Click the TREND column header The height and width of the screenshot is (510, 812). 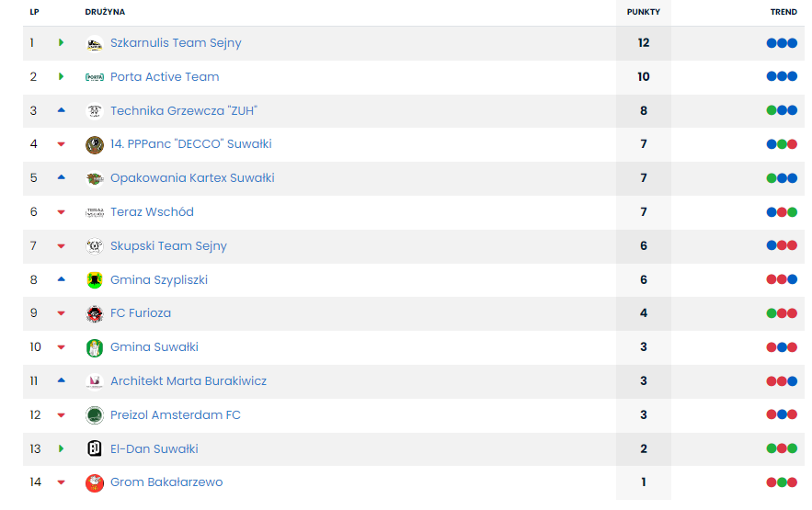[783, 12]
